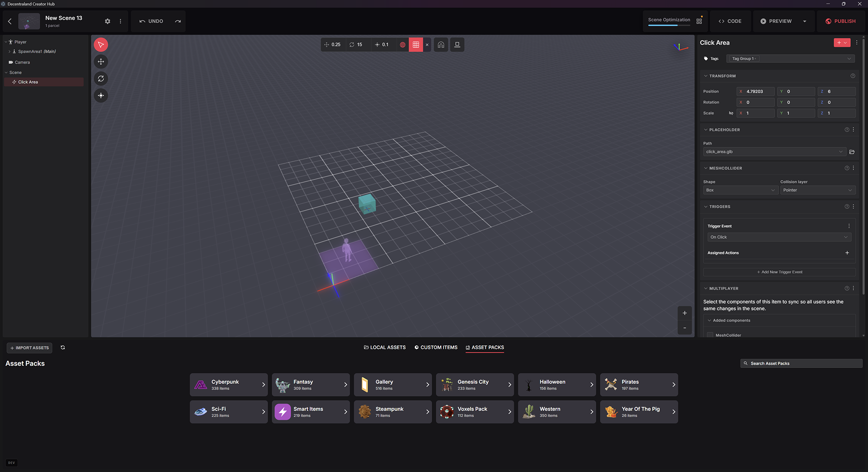
Task: Click the back arrow to leave scene
Action: 10,21
